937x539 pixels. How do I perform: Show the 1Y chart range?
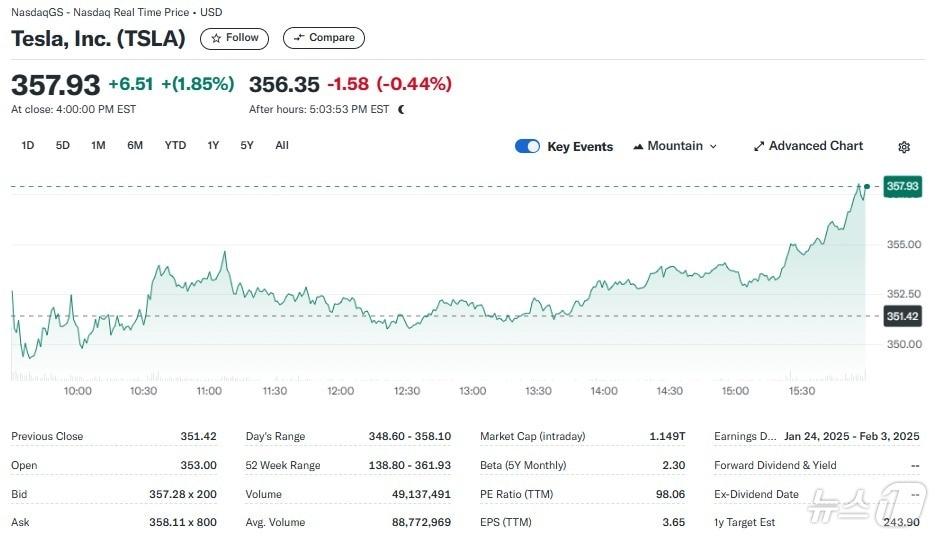[213, 145]
